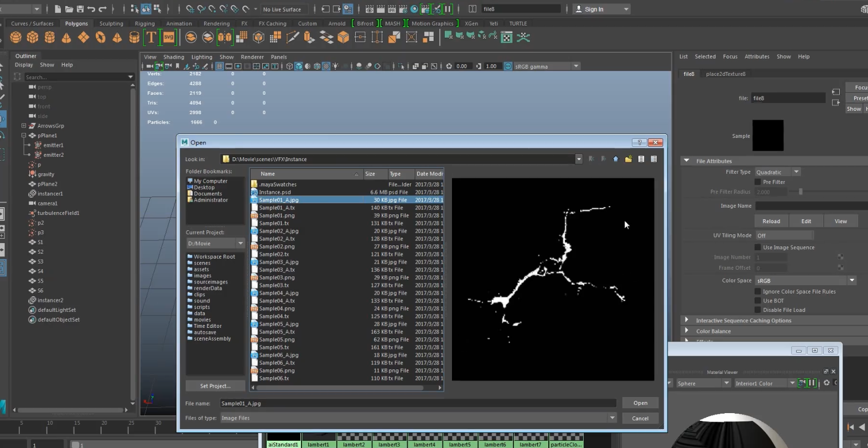
Task: Click the Open dialog help question mark
Action: click(x=640, y=142)
